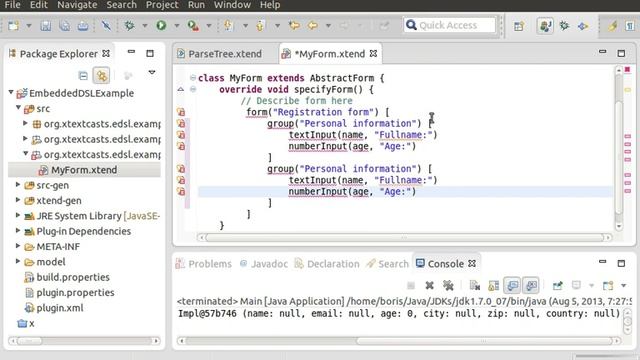
Task: Click the Last Edit Location icon
Action: [x=294, y=26]
